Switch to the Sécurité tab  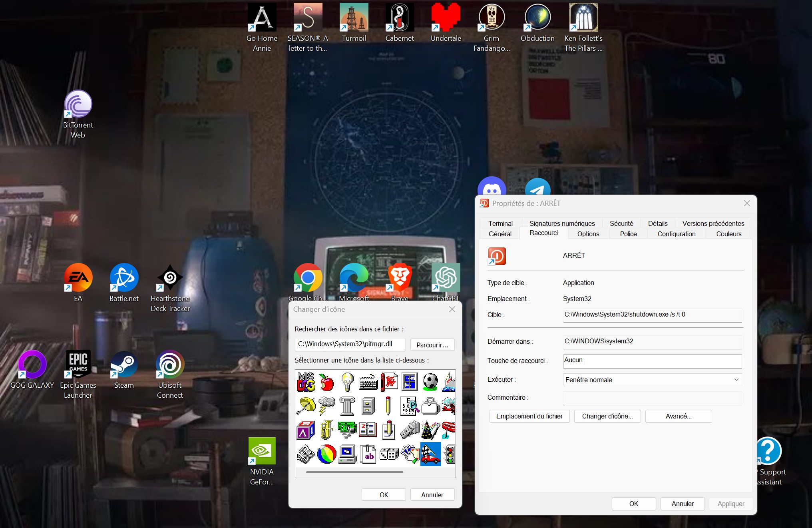pos(621,223)
